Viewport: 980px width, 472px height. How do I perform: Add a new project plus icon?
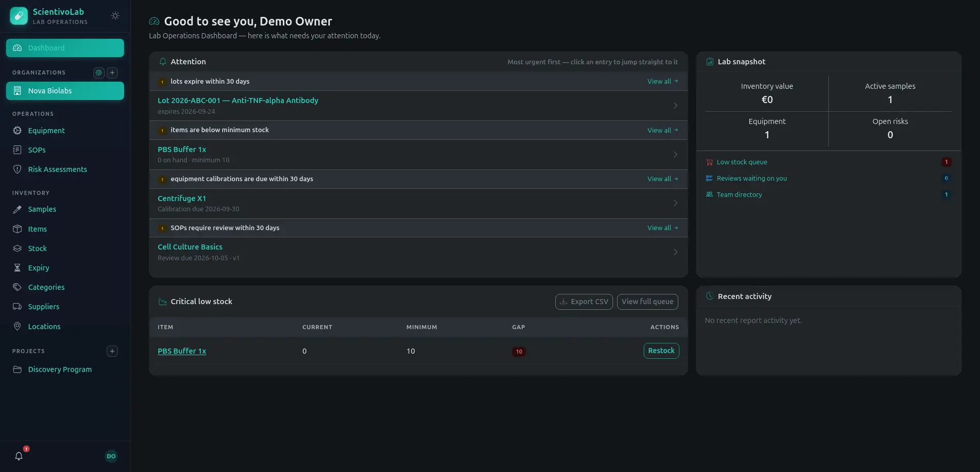(x=112, y=351)
